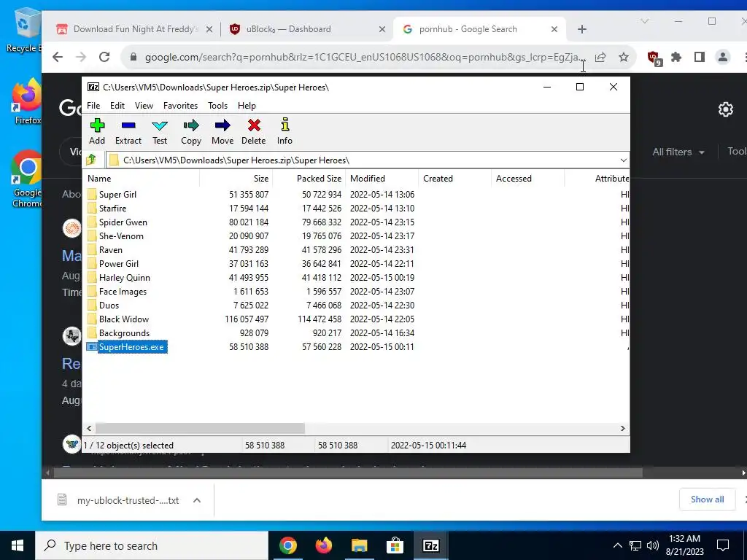Image resolution: width=747 pixels, height=560 pixels.
Task: Open the Firefox taskbar icon
Action: (x=323, y=545)
